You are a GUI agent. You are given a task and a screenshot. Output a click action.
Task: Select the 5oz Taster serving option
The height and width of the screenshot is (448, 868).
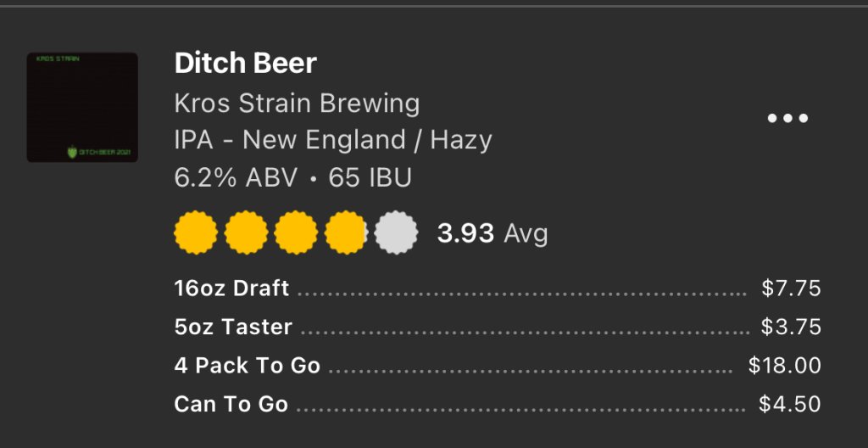tap(233, 327)
